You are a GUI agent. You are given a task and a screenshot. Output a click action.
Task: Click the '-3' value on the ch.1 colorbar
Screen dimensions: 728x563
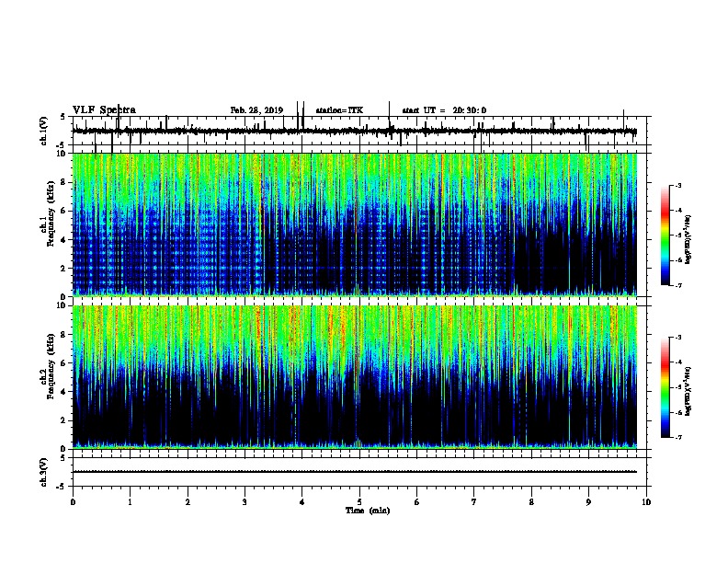pyautogui.click(x=677, y=185)
